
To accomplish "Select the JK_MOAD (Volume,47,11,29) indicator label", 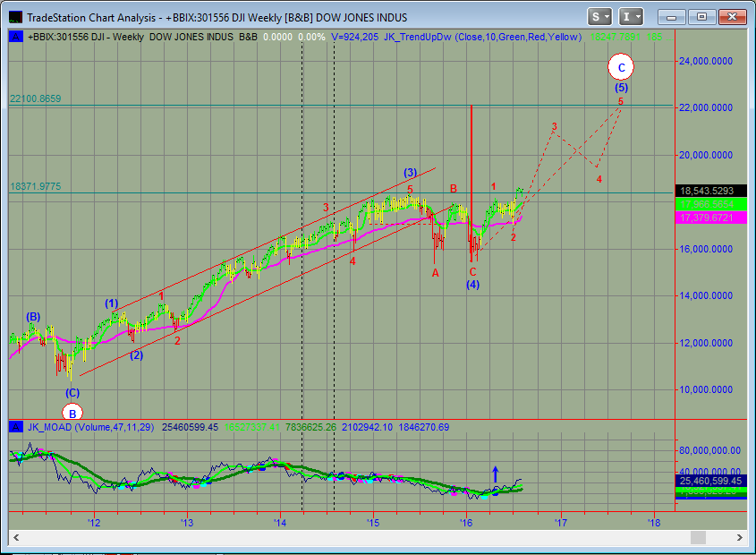I will (90, 427).
